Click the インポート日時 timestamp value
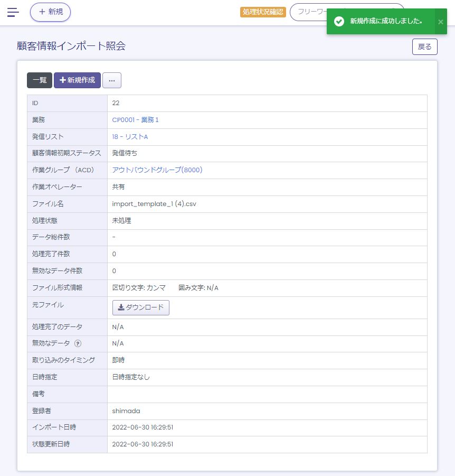Image resolution: width=455 pixels, height=476 pixels. [x=143, y=427]
